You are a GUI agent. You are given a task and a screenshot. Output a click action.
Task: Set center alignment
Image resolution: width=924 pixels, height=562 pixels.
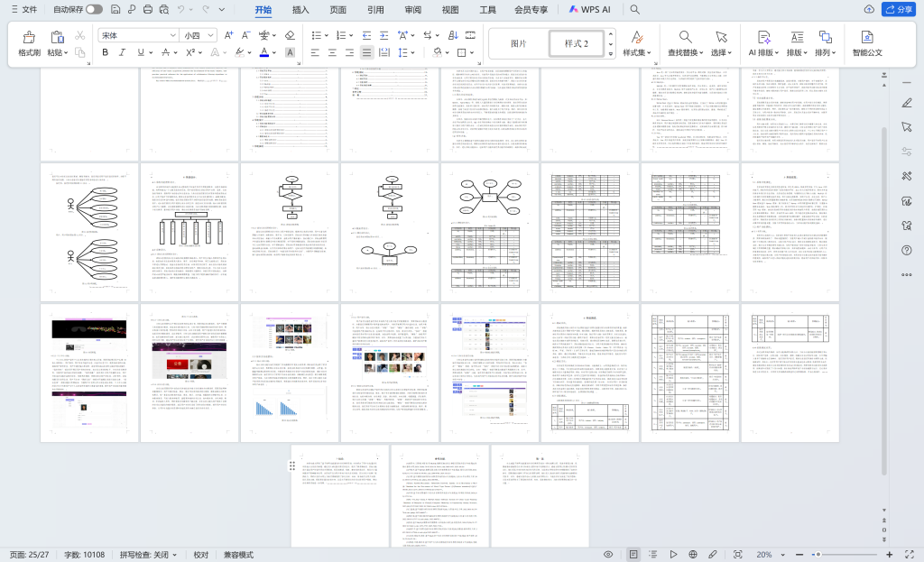(332, 52)
